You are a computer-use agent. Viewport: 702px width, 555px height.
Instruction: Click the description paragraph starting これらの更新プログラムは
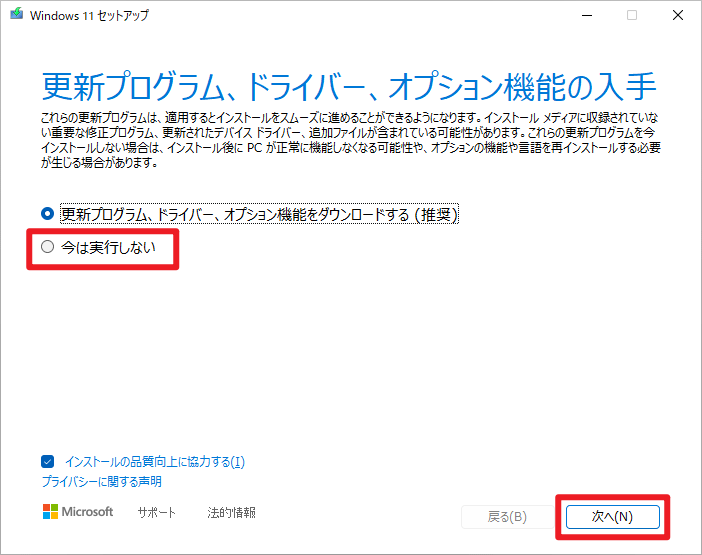point(351,140)
